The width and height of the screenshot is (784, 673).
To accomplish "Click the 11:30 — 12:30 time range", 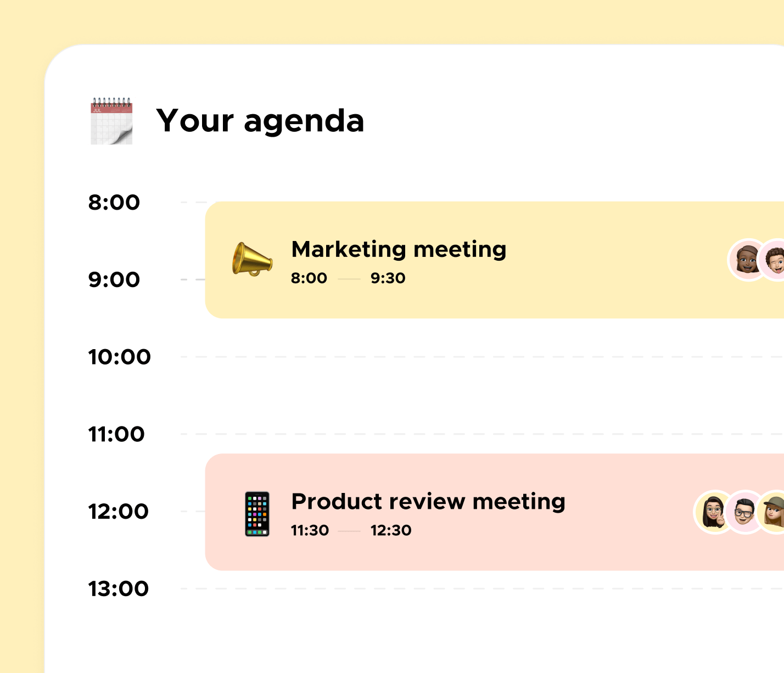I will pos(351,531).
